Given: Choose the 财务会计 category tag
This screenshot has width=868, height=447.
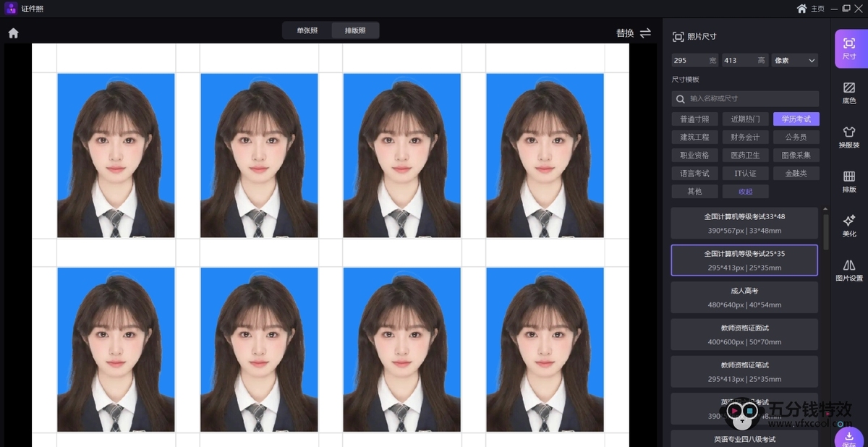Looking at the screenshot, I should click(745, 137).
